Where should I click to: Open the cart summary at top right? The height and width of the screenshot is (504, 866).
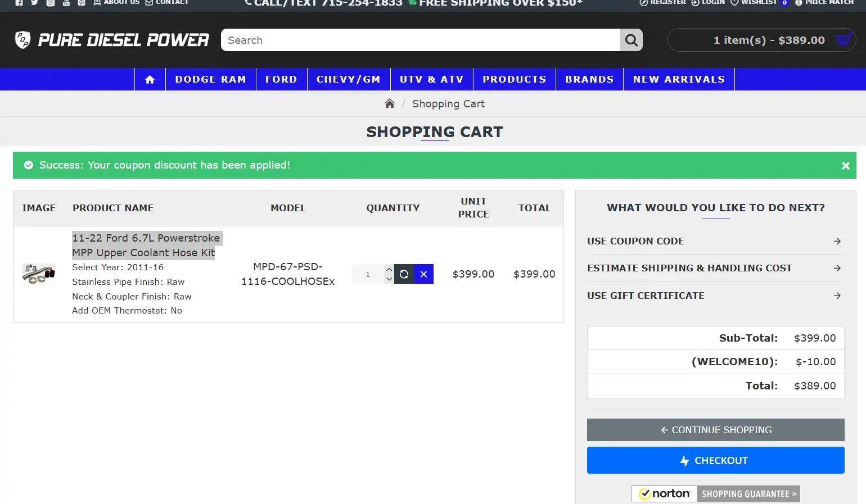tap(761, 40)
